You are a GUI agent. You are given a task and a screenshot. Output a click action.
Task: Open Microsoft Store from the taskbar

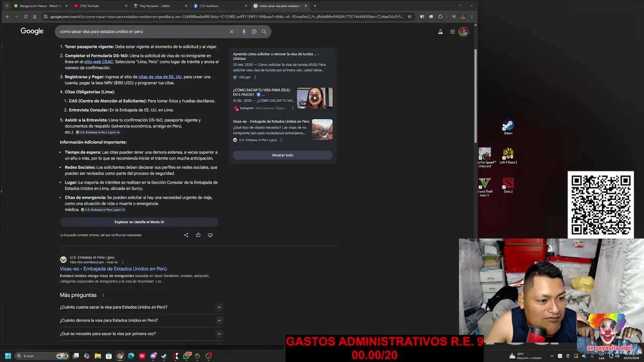click(x=109, y=356)
